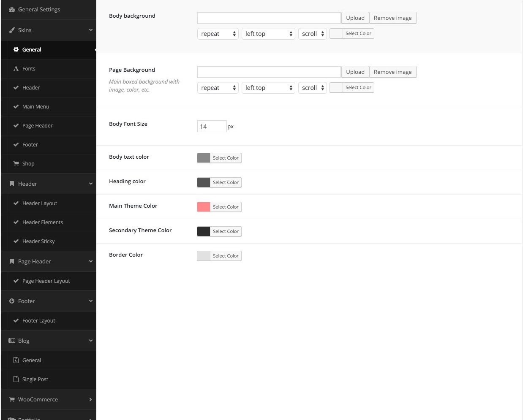
Task: Click the Single Post document icon
Action: 16,379
